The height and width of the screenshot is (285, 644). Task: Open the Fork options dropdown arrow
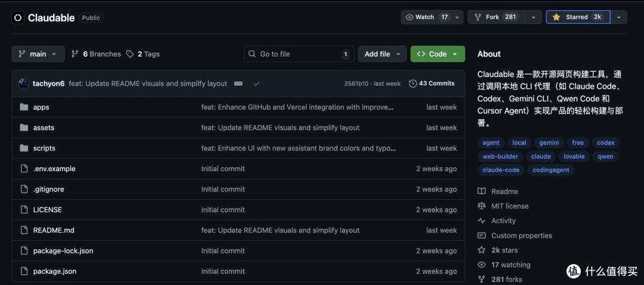533,17
